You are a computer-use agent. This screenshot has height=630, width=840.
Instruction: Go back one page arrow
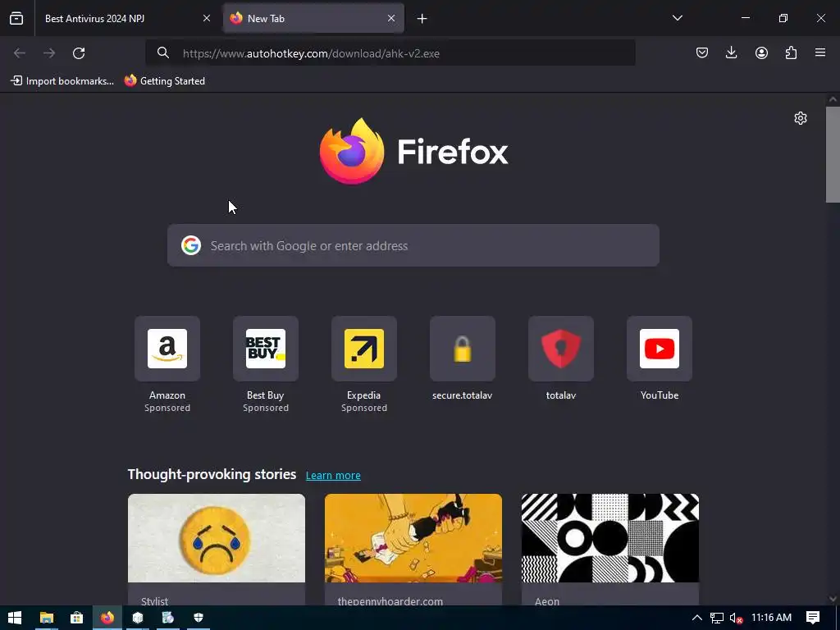click(x=20, y=53)
